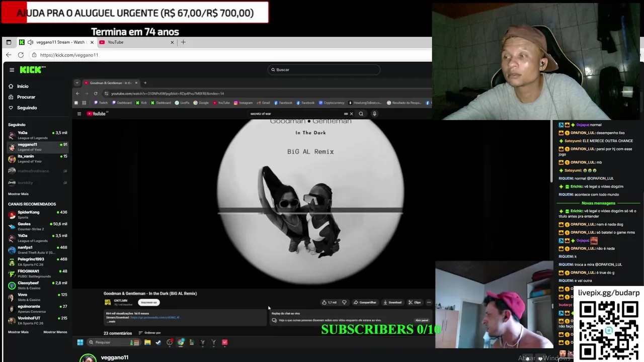The width and height of the screenshot is (644, 362).
Task: Open more actions ellipsis under video
Action: pos(429,302)
